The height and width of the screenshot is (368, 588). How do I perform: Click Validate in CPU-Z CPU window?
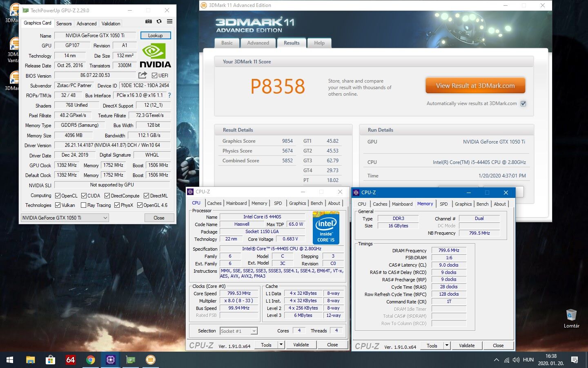pyautogui.click(x=301, y=345)
